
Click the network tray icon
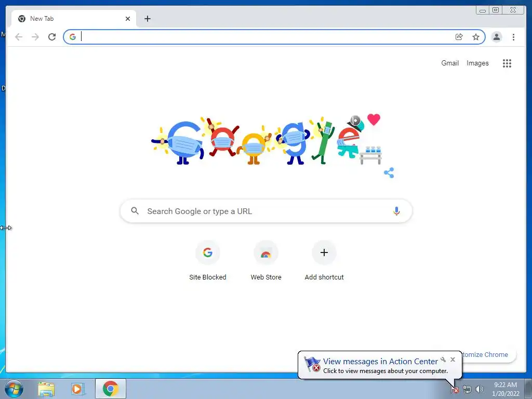(467, 390)
